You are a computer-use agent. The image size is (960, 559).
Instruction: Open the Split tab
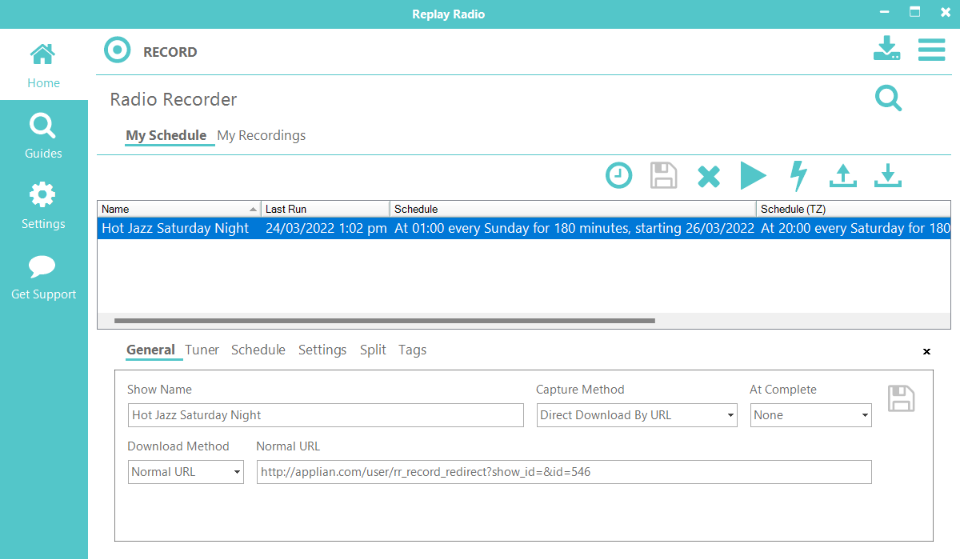[373, 350]
